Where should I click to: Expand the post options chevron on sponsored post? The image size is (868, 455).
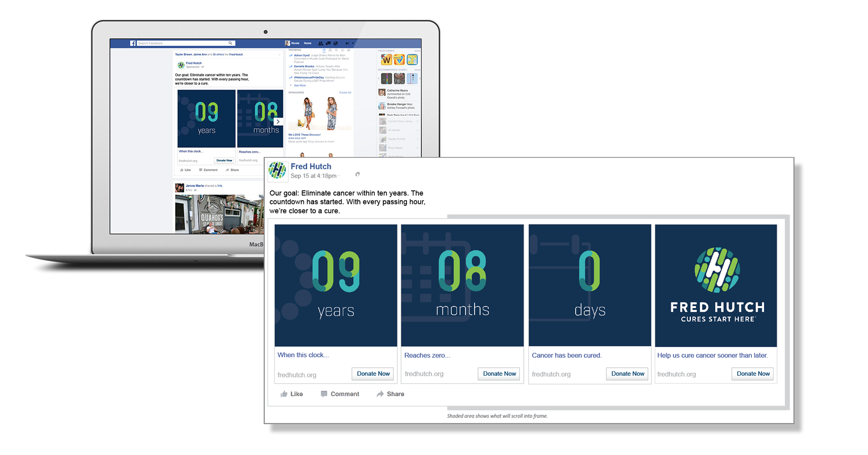point(279,55)
